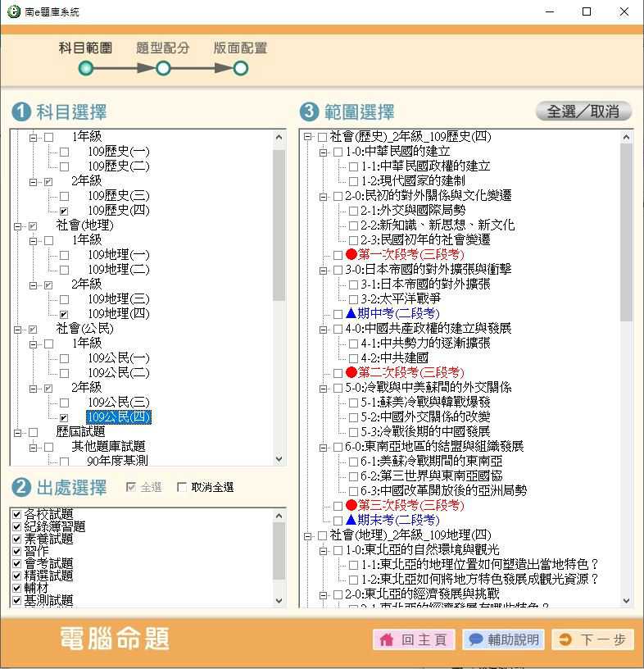The image size is (644, 669).
Task: Select 1-2:東北亞如何將地方特色發展成觀光資源？ row
Action: tap(480, 579)
